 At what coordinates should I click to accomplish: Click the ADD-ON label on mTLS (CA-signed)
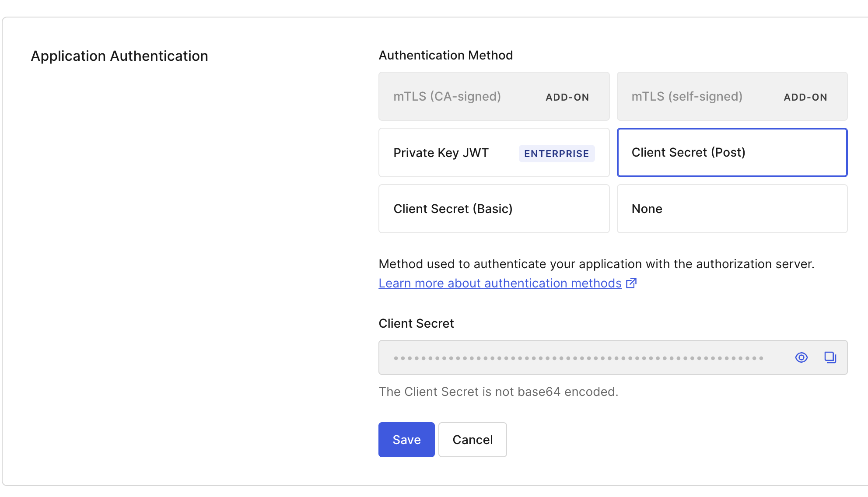(x=567, y=97)
